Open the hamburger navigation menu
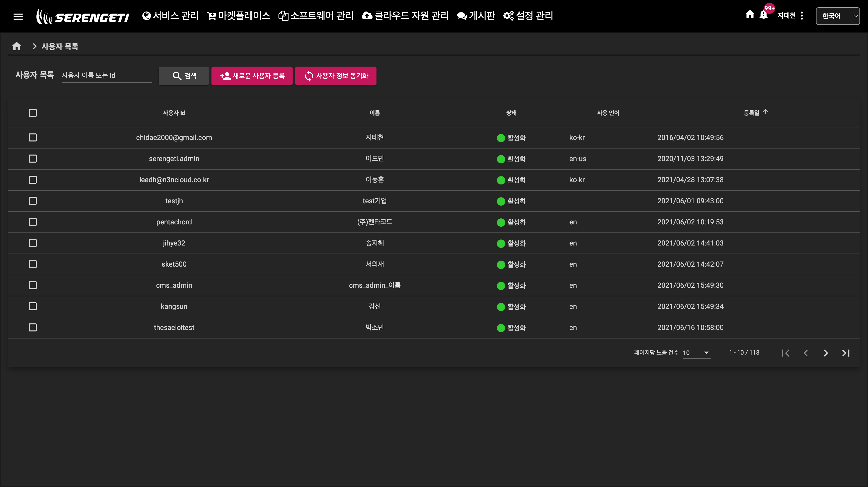 pyautogui.click(x=18, y=16)
